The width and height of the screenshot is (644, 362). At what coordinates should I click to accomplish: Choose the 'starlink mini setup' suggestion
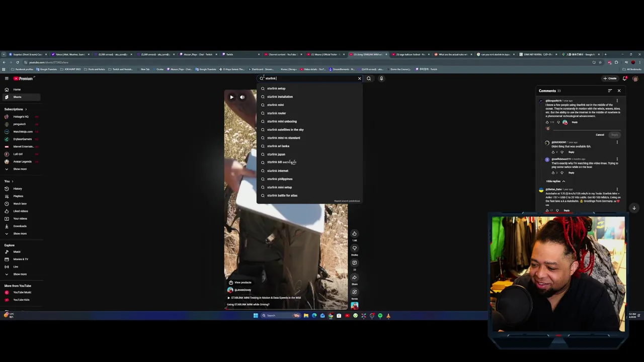click(x=308, y=187)
